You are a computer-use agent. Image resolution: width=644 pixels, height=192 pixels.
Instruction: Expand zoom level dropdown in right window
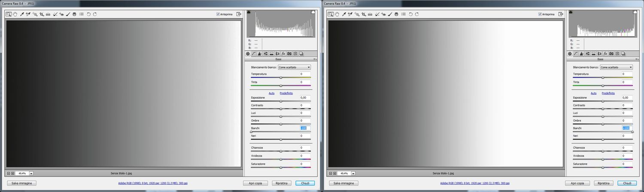coord(353,174)
